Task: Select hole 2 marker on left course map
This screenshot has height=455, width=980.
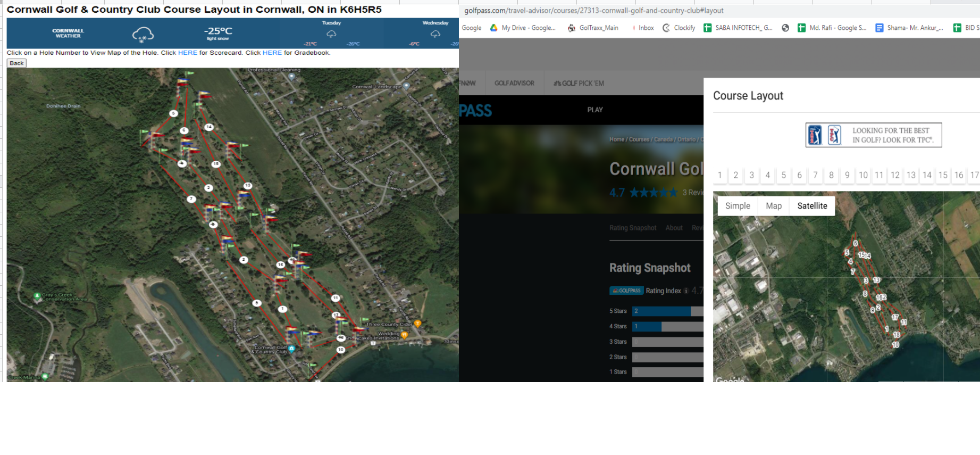Action: click(244, 260)
